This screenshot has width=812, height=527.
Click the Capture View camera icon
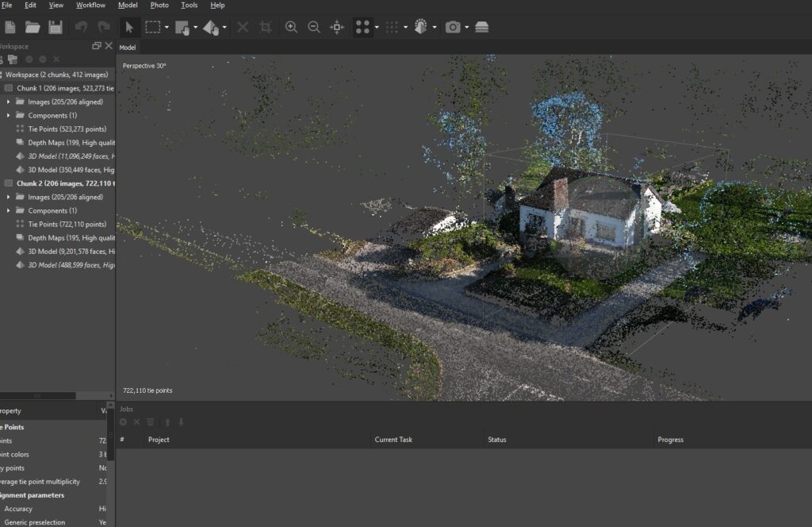coord(453,27)
